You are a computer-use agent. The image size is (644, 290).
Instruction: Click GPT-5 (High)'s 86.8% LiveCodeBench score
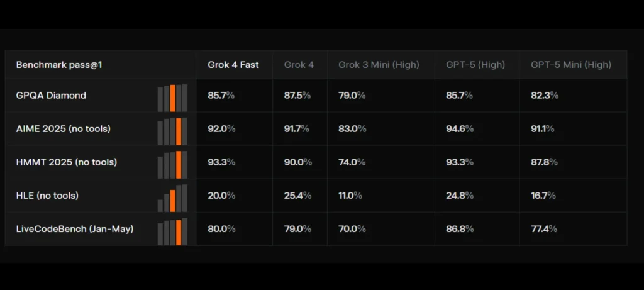(459, 229)
